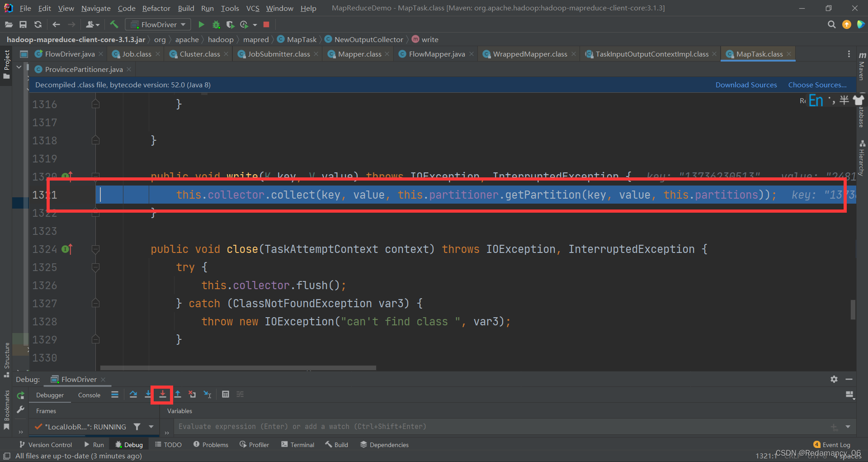
Task: Open the Debug panel gear settings
Action: [x=834, y=379]
